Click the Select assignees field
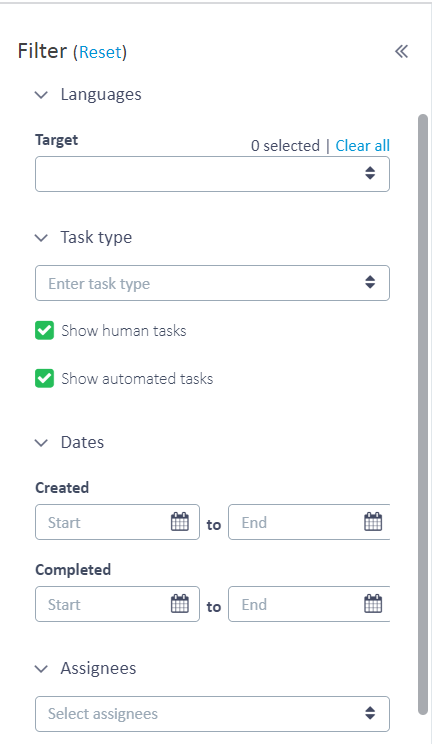This screenshot has height=744, width=432. coord(212,714)
